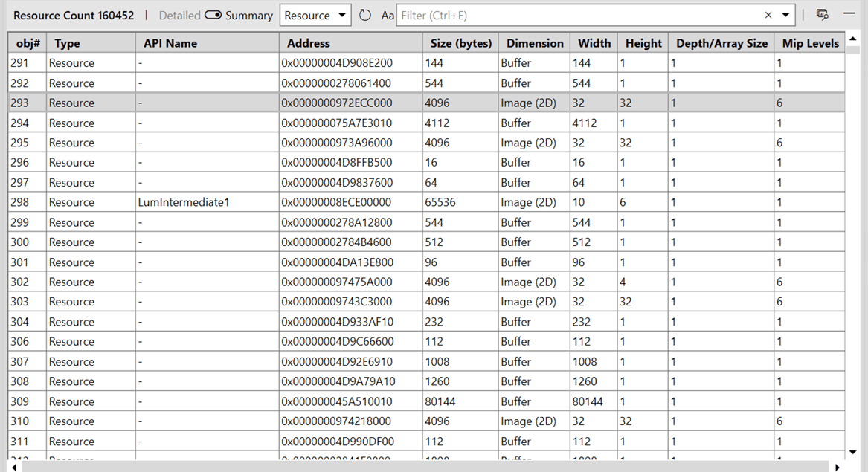Click the horizontal scrollbar left arrow
The width and height of the screenshot is (868, 472).
pyautogui.click(x=14, y=467)
